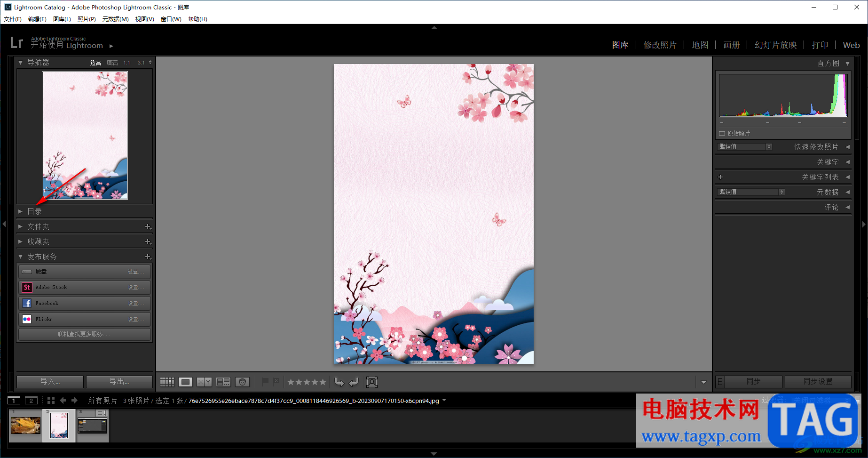
Task: Add a new folder with plus
Action: (x=148, y=227)
